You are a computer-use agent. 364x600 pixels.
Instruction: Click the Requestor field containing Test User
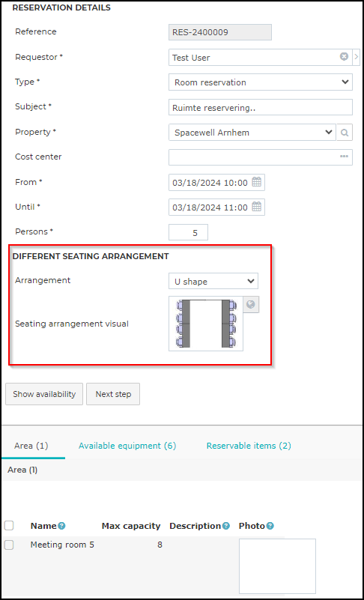pos(261,57)
